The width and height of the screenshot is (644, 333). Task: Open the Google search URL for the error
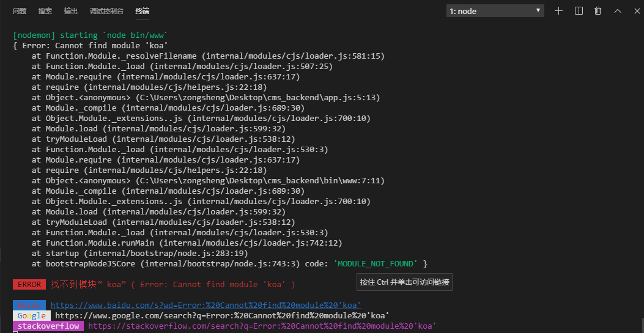[x=222, y=315]
